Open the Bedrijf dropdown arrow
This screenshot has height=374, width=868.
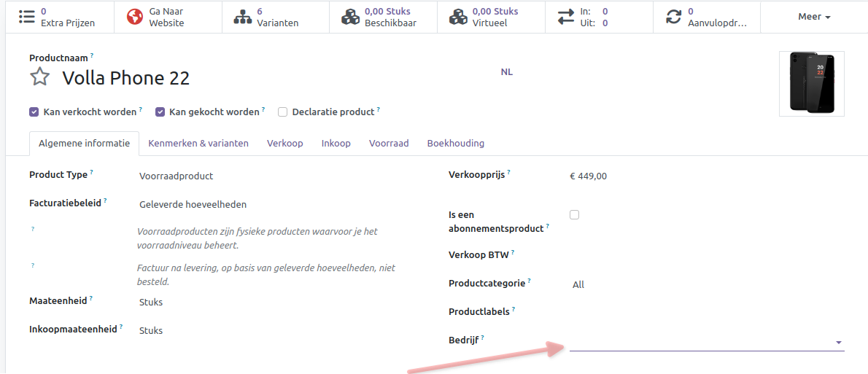click(x=838, y=342)
